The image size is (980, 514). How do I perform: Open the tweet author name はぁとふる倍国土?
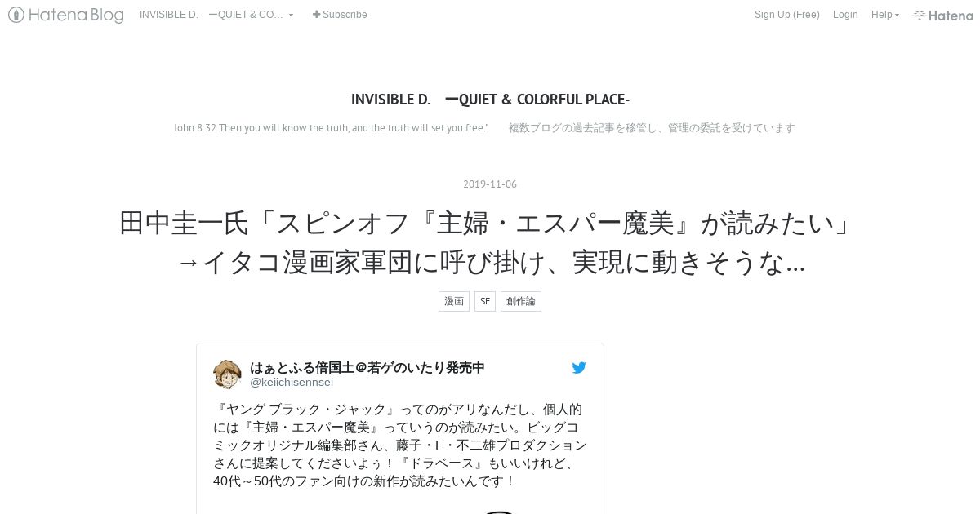point(367,368)
